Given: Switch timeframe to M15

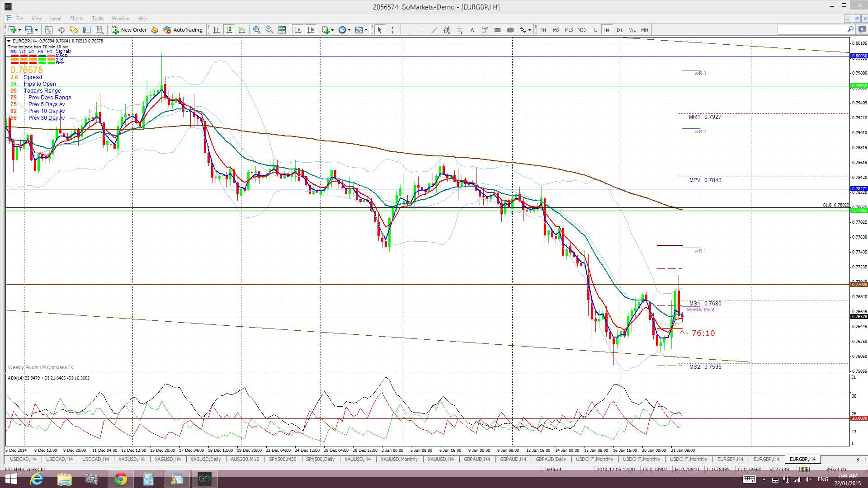Looking at the screenshot, I should [x=568, y=30].
